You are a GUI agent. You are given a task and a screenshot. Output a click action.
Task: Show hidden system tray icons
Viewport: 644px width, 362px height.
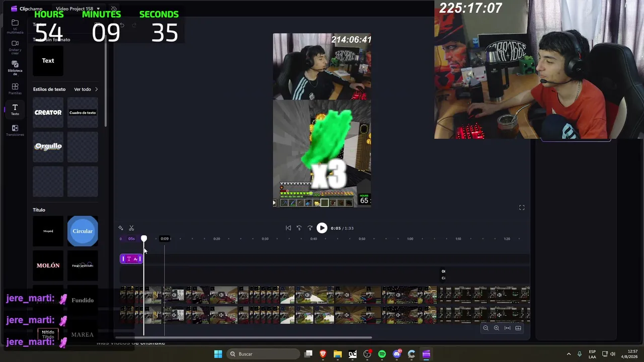tap(569, 354)
